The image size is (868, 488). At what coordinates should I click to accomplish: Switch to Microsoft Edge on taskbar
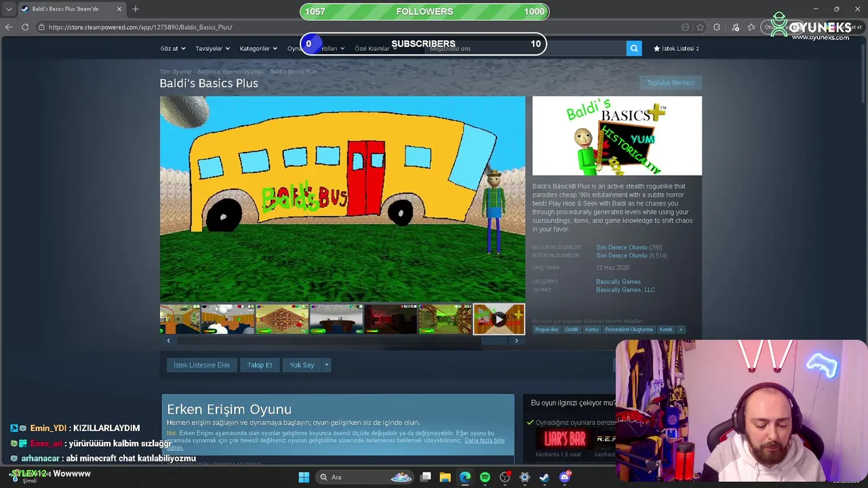pyautogui.click(x=465, y=477)
